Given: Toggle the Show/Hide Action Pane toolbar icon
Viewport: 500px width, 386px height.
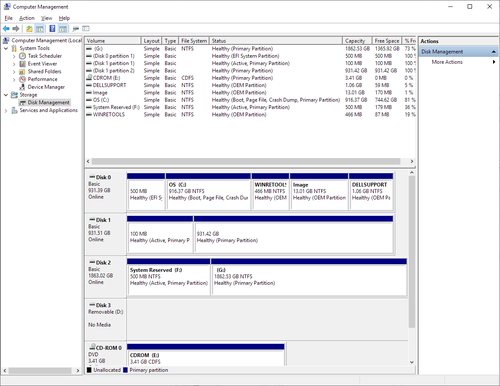Looking at the screenshot, I should [63, 29].
